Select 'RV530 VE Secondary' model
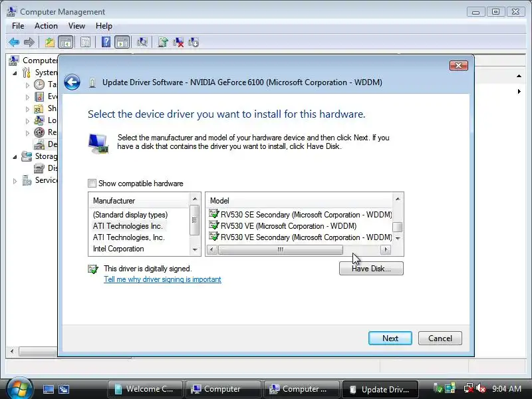 pyautogui.click(x=301, y=237)
